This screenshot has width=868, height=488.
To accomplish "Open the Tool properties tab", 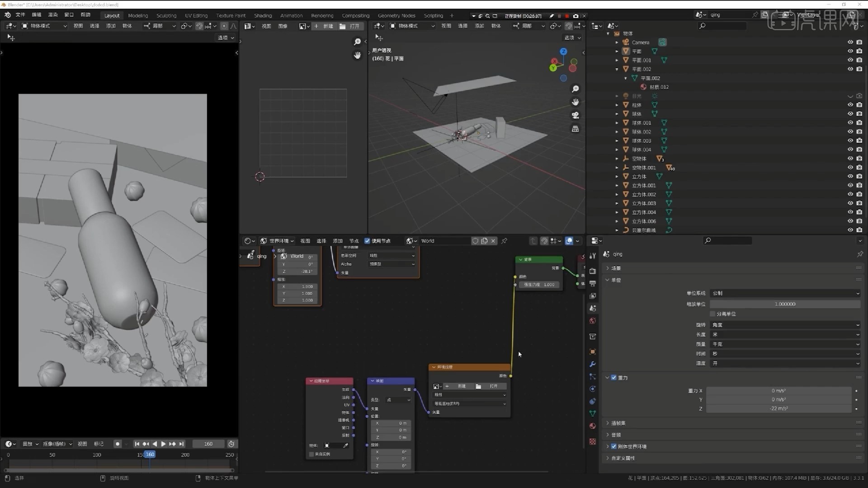I will coord(593,256).
